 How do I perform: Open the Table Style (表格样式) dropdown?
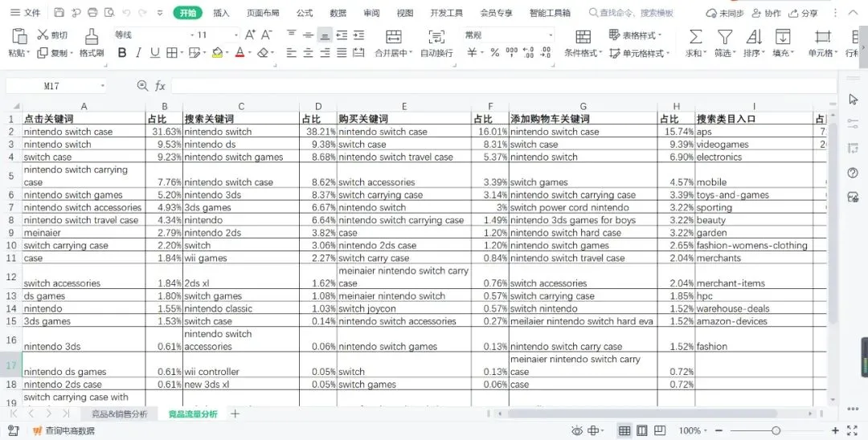click(635, 35)
